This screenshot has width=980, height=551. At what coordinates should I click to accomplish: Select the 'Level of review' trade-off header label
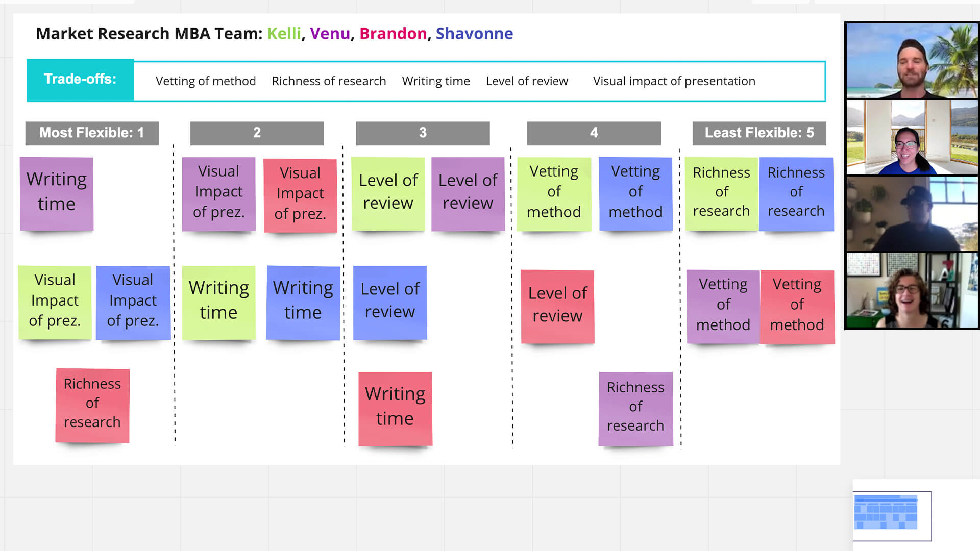(527, 81)
